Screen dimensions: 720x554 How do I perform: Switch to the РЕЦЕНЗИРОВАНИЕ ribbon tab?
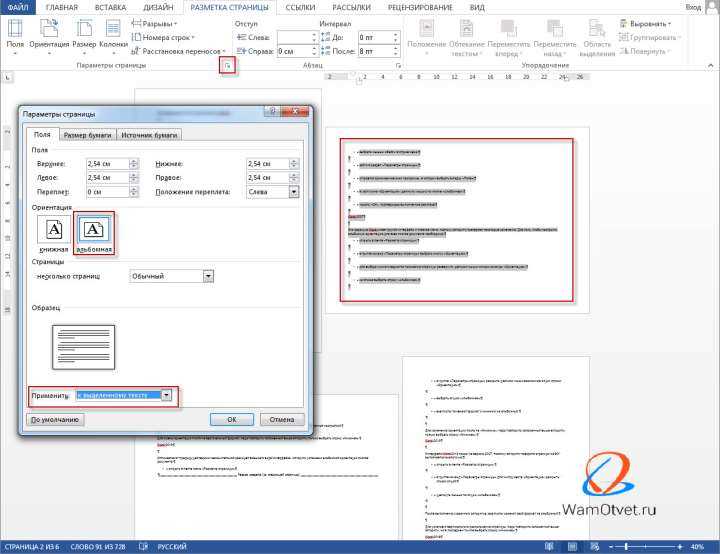click(x=420, y=7)
